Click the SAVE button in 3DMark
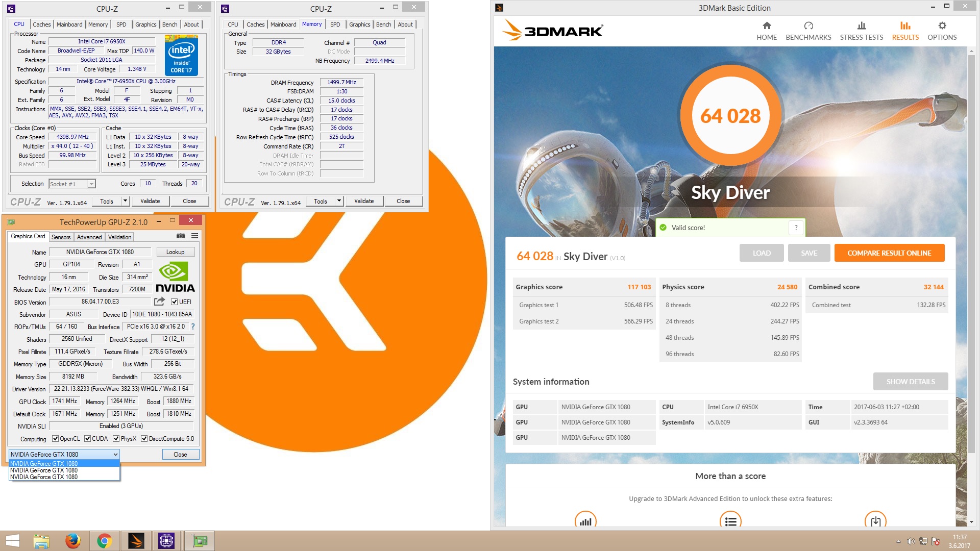Screen dimensions: 980x551 click(808, 253)
